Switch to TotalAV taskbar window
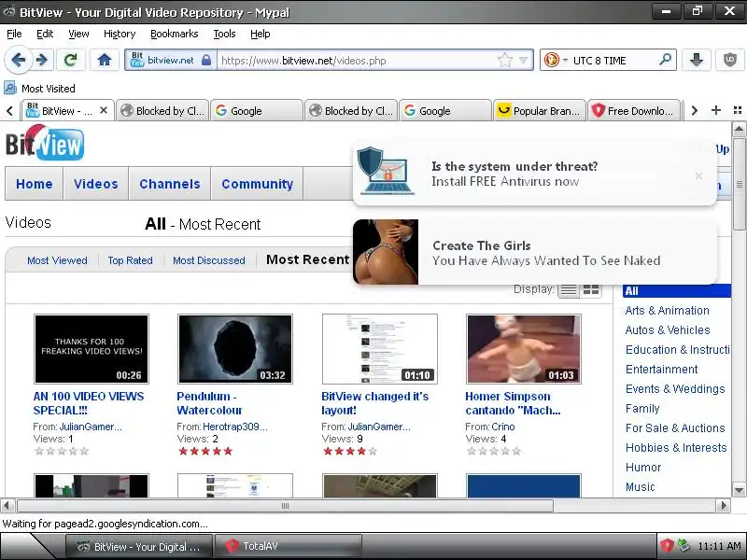Viewport: 747px width, 560px height. tap(288, 546)
